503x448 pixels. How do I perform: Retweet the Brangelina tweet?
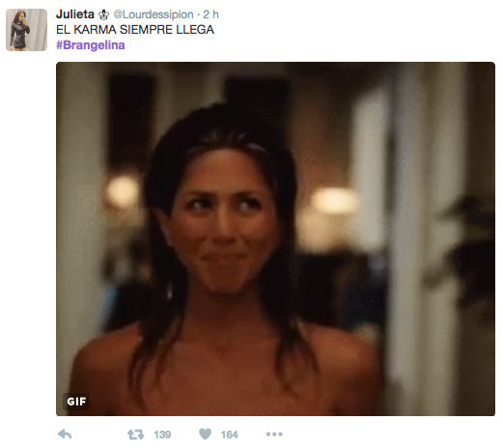click(x=135, y=434)
